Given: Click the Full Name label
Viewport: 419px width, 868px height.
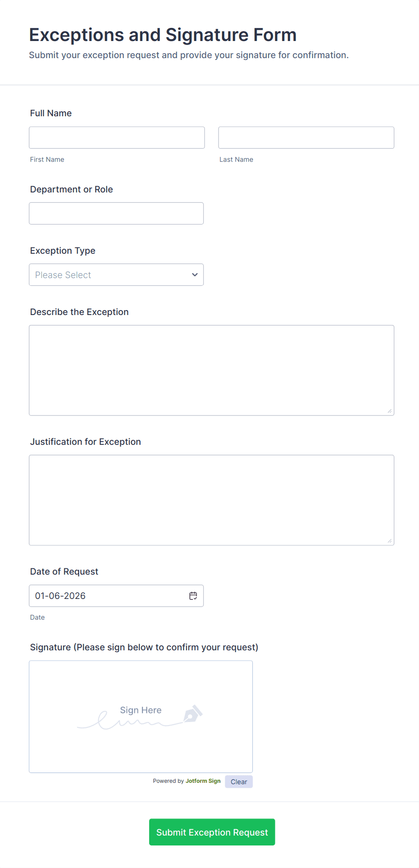Looking at the screenshot, I should [51, 114].
